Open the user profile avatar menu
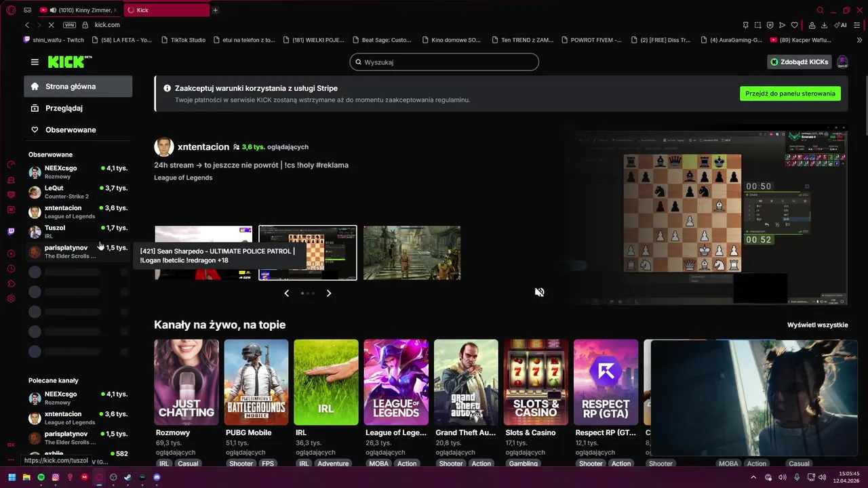This screenshot has width=868, height=488. click(x=843, y=62)
